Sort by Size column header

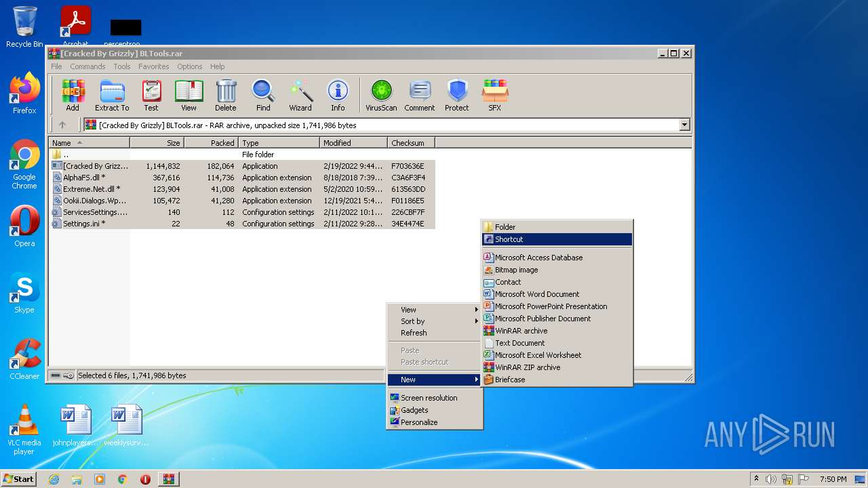[x=157, y=143]
